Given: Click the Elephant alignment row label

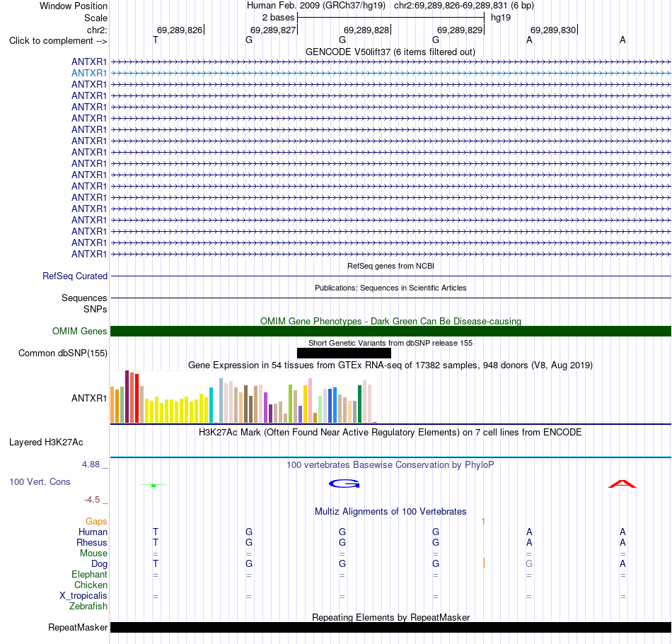Looking at the screenshot, I should coord(89,575).
